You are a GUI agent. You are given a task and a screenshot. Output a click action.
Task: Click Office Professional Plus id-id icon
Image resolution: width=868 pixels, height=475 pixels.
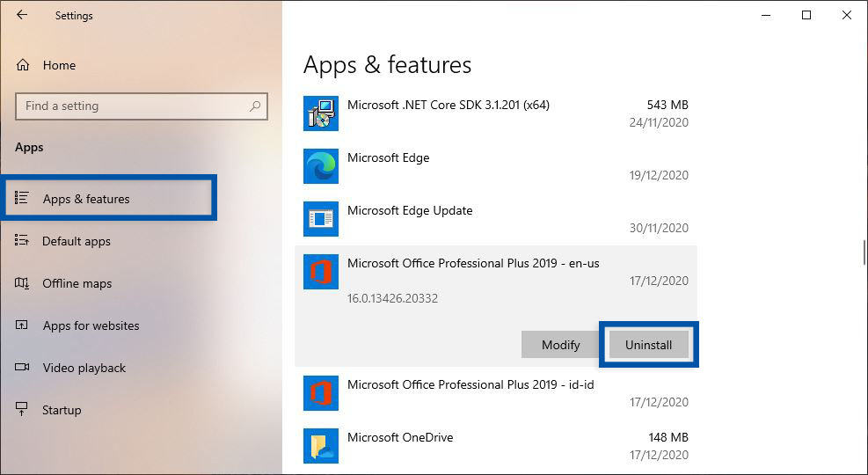point(320,393)
